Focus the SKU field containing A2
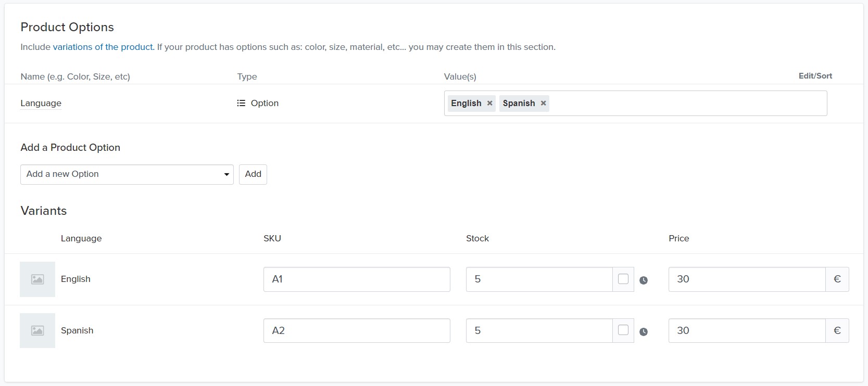The image size is (868, 386). point(357,331)
